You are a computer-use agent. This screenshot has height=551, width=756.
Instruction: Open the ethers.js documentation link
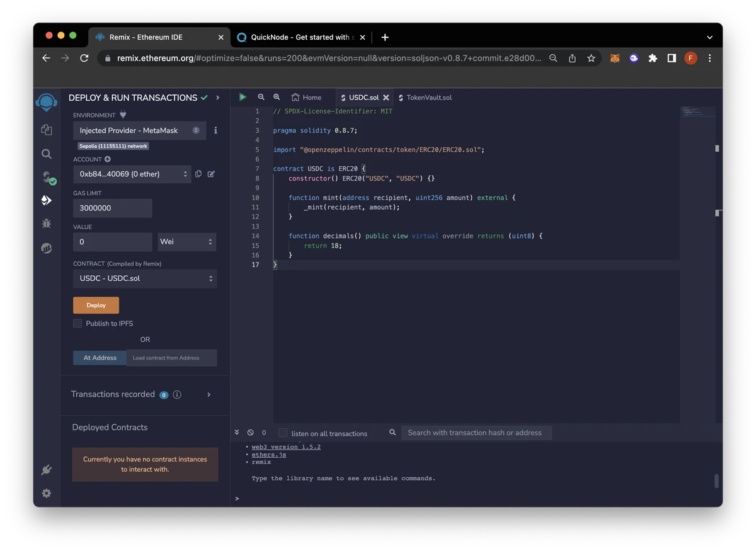(269, 454)
